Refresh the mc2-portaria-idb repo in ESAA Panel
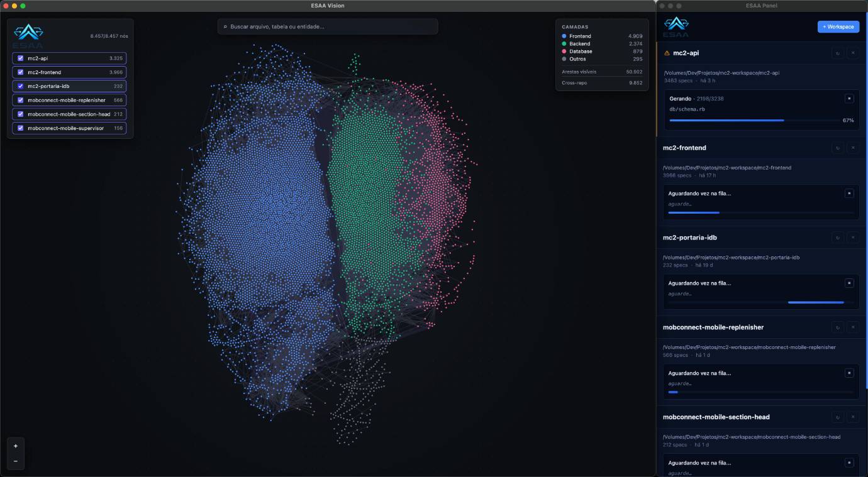Image resolution: width=868 pixels, height=477 pixels. click(x=837, y=238)
